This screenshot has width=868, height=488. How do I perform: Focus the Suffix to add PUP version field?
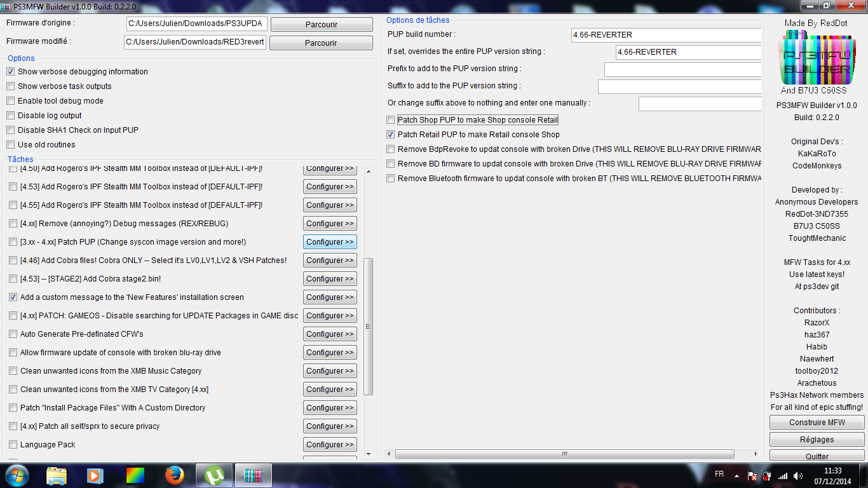(x=679, y=86)
